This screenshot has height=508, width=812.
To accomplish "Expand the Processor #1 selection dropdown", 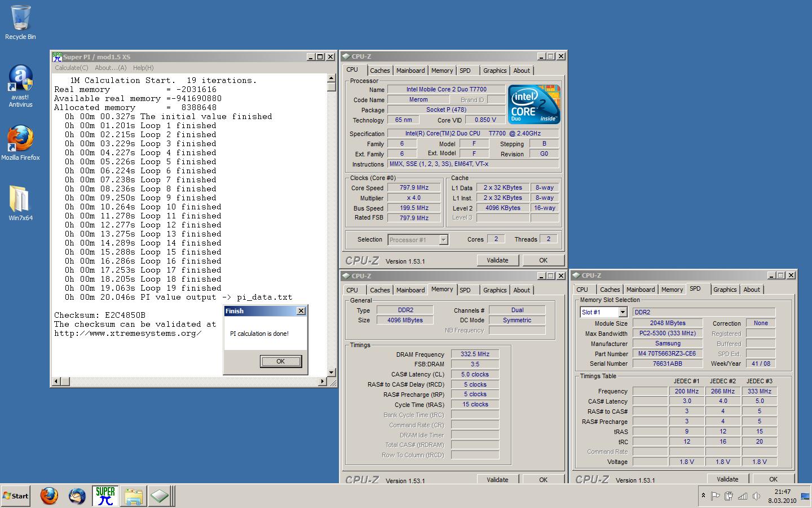I will coord(444,240).
